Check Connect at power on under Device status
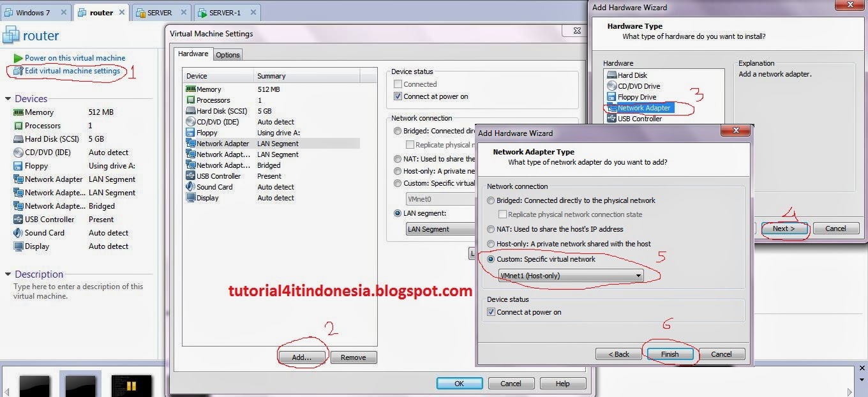868x397 pixels. [x=491, y=312]
